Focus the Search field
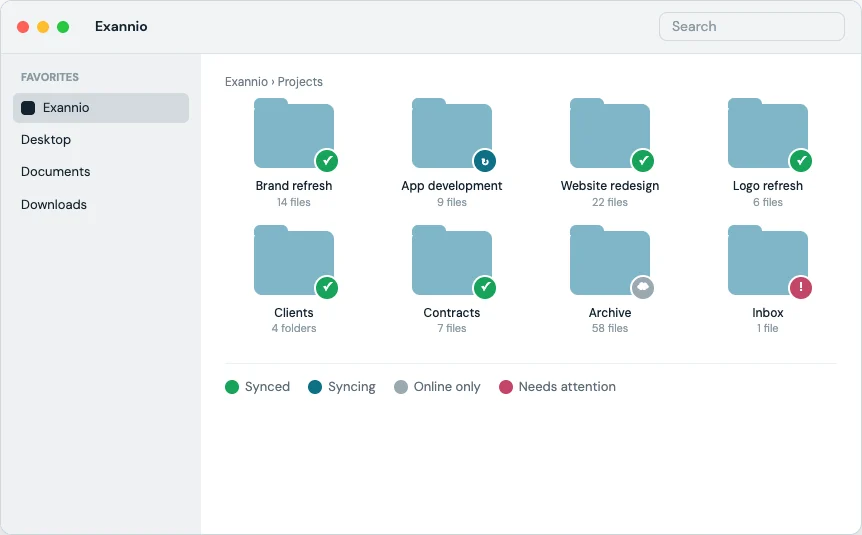This screenshot has width=862, height=535. click(752, 26)
